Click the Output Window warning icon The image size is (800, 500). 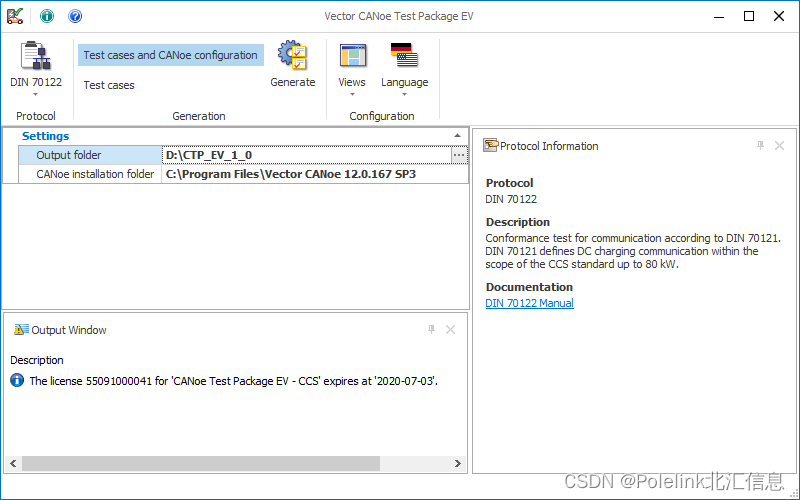point(21,330)
